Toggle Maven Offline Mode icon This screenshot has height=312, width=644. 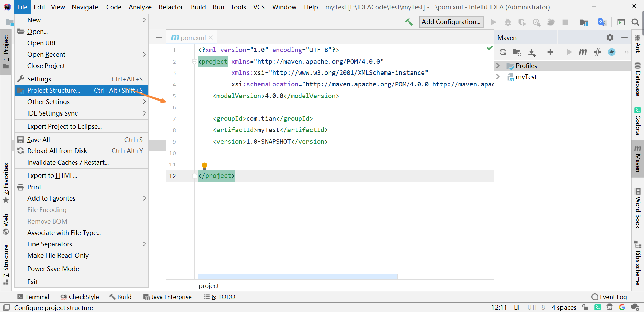point(597,52)
